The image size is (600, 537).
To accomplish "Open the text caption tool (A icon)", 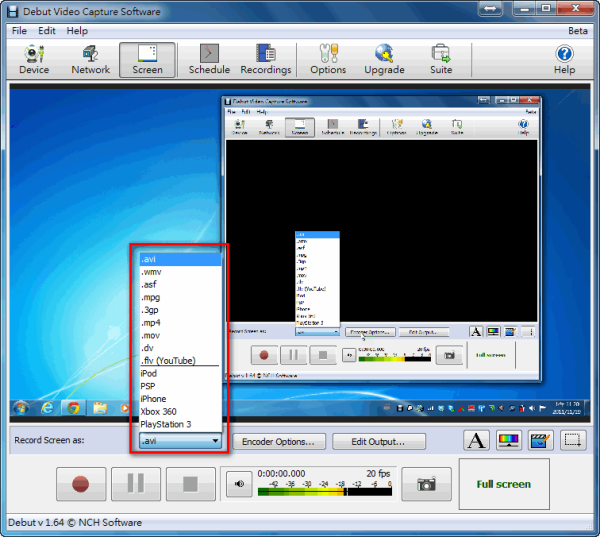I will [x=476, y=440].
